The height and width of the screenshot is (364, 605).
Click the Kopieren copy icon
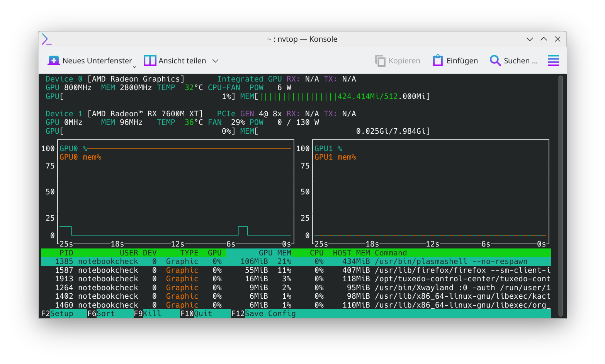click(x=380, y=61)
